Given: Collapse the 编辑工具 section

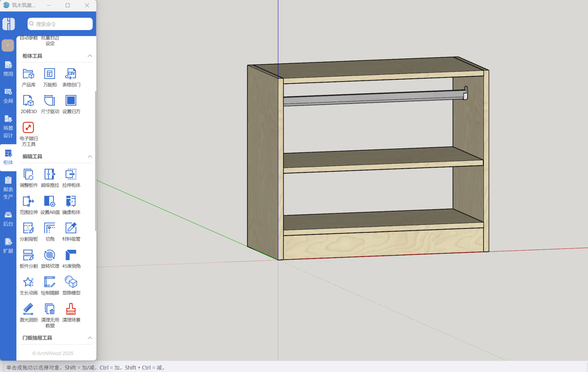Looking at the screenshot, I should [90, 157].
